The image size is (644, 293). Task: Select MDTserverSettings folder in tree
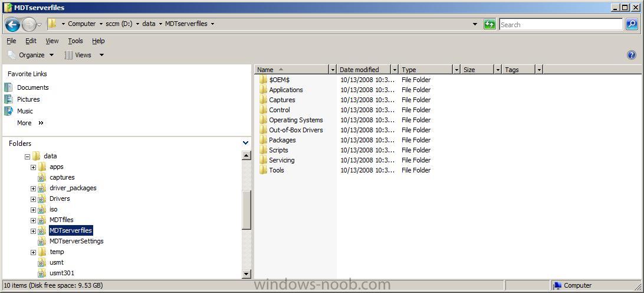coord(77,241)
